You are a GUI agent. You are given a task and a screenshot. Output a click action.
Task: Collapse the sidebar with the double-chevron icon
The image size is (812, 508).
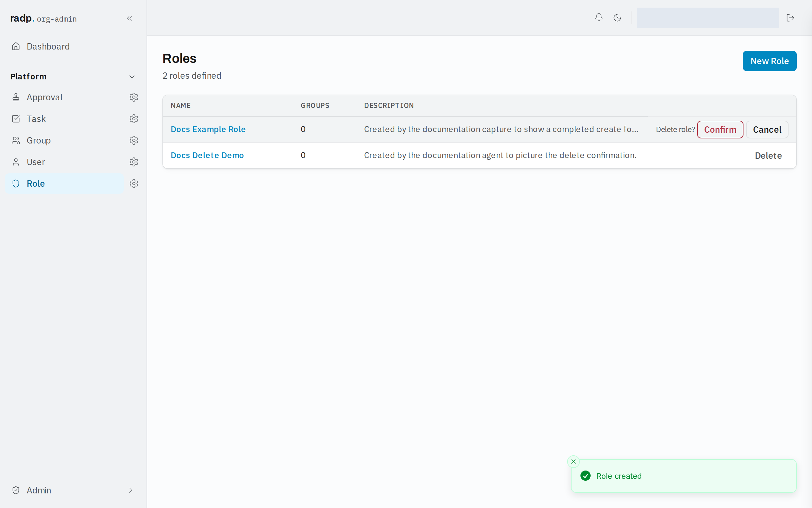pyautogui.click(x=129, y=18)
